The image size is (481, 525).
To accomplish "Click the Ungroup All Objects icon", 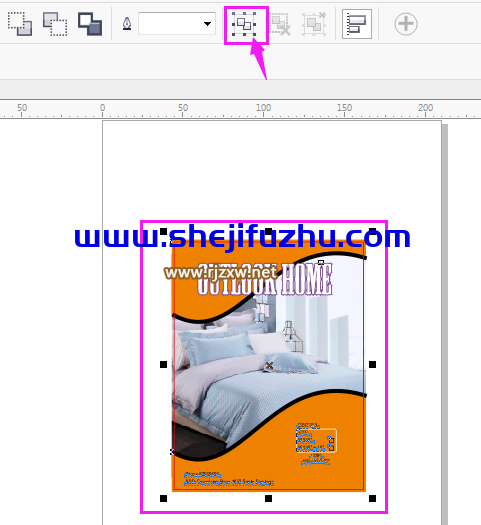I will 314,24.
